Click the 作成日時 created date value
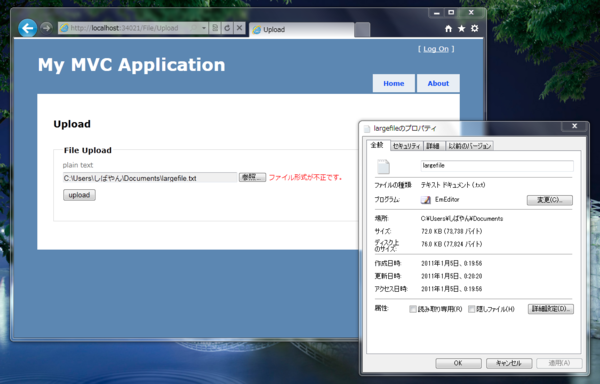The image size is (600, 384). [x=452, y=263]
